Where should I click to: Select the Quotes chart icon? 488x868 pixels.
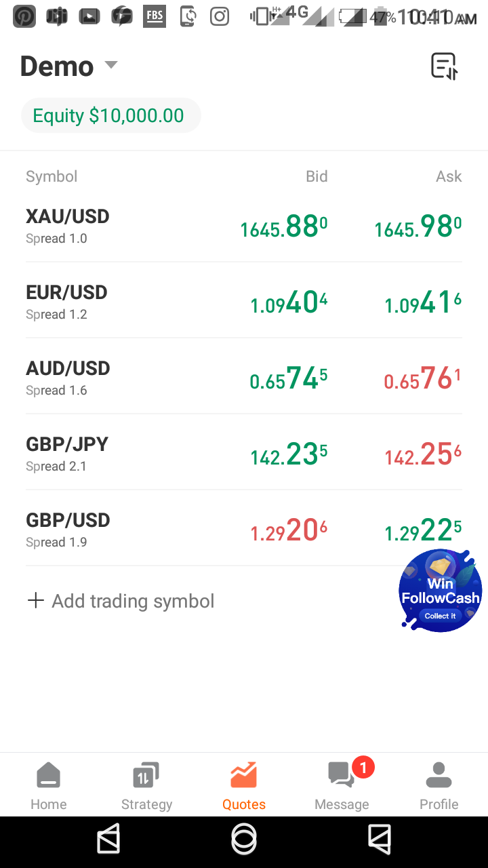(244, 776)
